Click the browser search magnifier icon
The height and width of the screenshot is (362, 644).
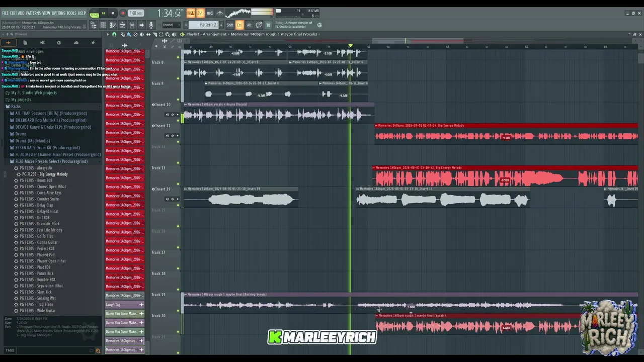(x=98, y=350)
